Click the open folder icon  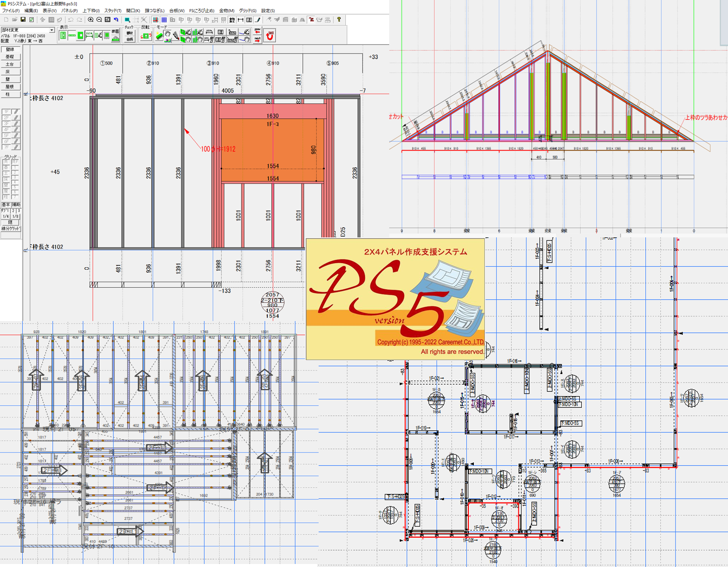click(15, 20)
